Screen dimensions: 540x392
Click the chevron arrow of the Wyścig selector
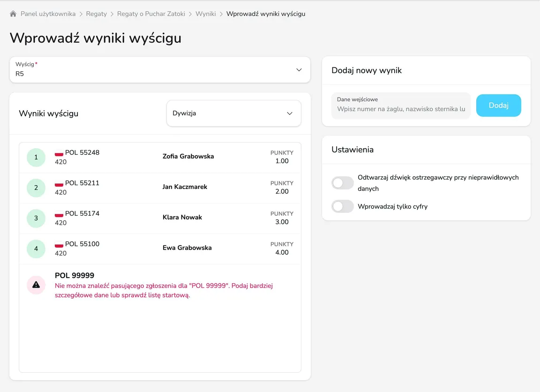(x=299, y=70)
